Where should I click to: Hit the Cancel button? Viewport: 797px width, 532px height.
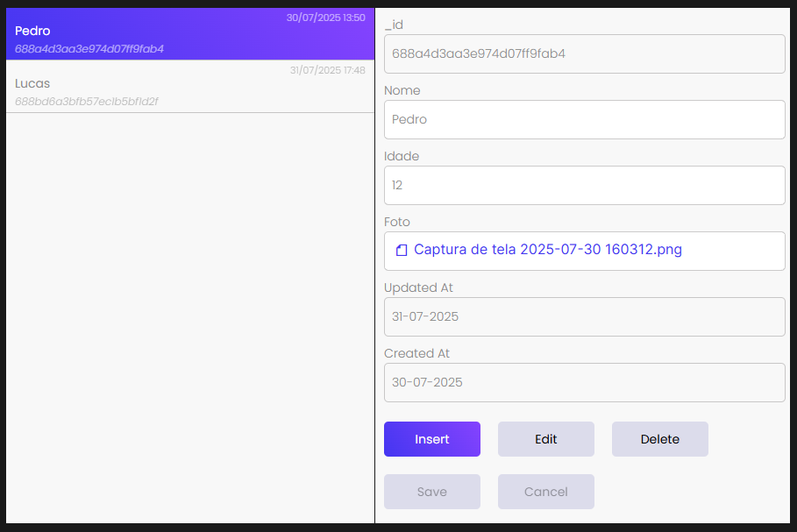[545, 492]
